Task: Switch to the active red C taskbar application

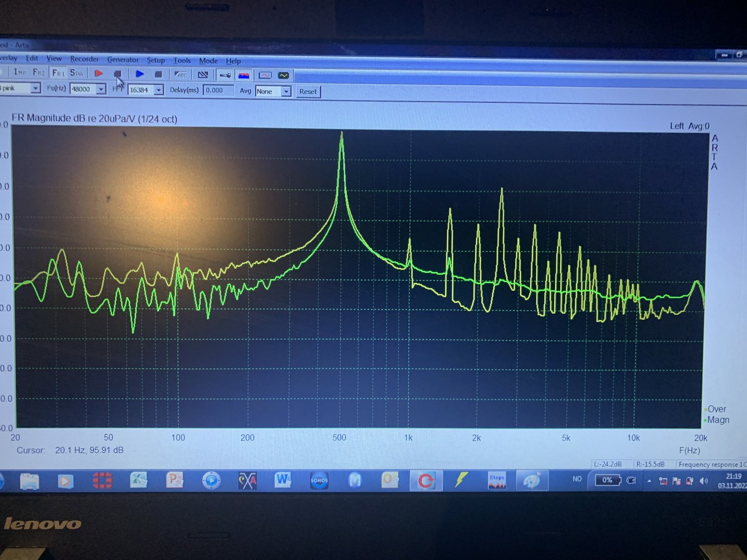Action: (425, 481)
